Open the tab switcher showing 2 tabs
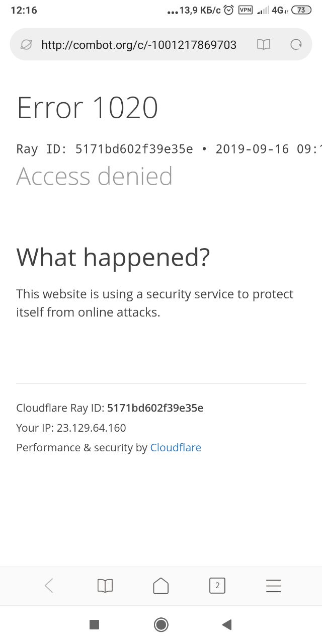The height and width of the screenshot is (644, 322). click(217, 585)
